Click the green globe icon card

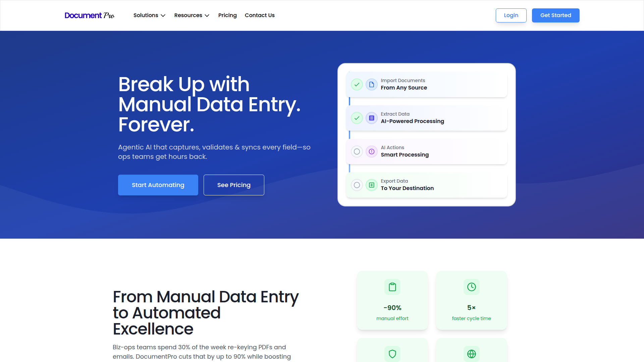click(x=472, y=353)
